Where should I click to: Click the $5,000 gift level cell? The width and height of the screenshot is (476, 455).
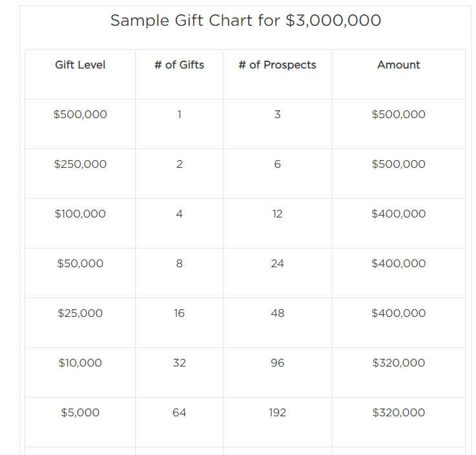click(80, 413)
